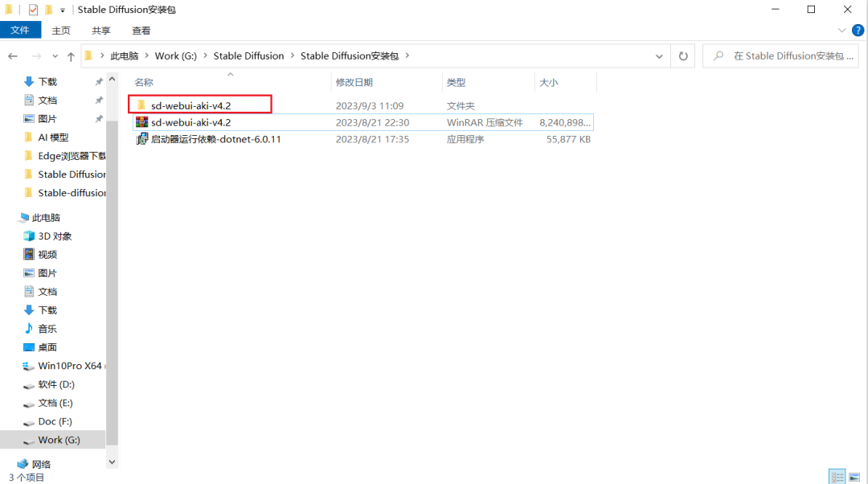
Task: Switch to the 查看 ribbon tab
Action: tap(141, 30)
